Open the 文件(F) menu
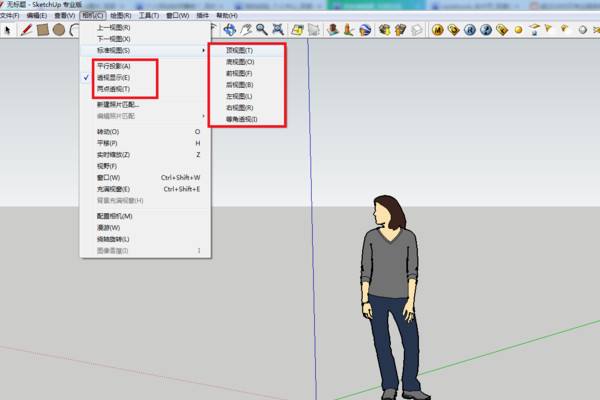Image resolution: width=600 pixels, height=400 pixels. point(9,15)
